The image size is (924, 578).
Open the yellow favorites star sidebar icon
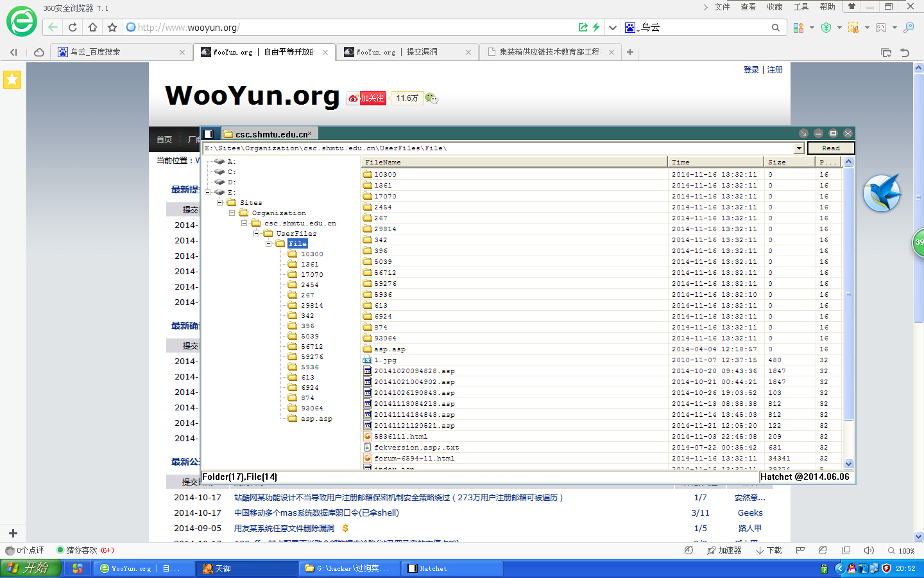point(12,79)
